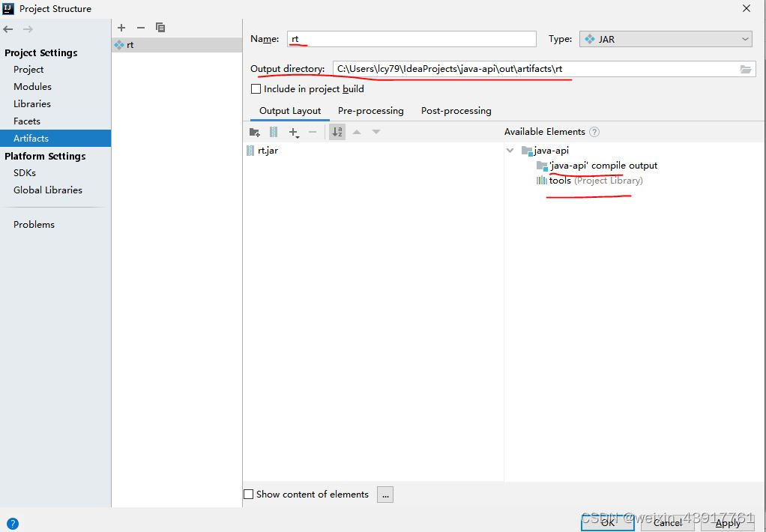Add a new artifact with plus icon
The image size is (766, 532).
[121, 28]
